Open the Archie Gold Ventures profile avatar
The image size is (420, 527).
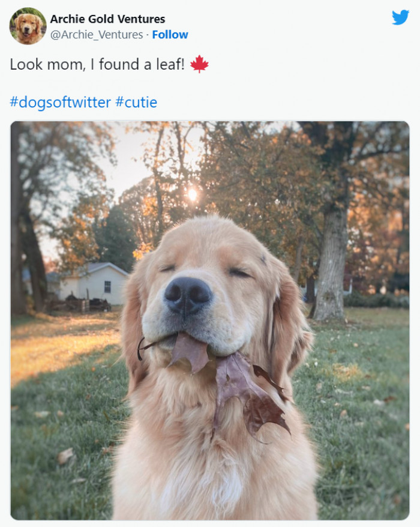pos(28,26)
